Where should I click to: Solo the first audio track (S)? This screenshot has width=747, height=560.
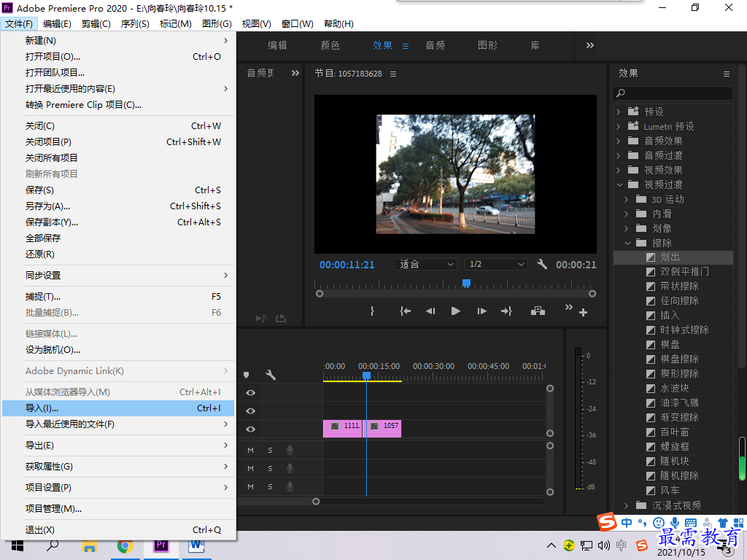(270, 450)
